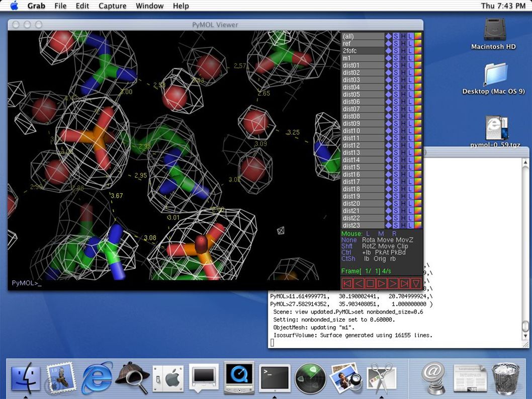Screen dimensions: 532x399
Task: Rewind to the first frame in PyMOL
Action: [347, 283]
